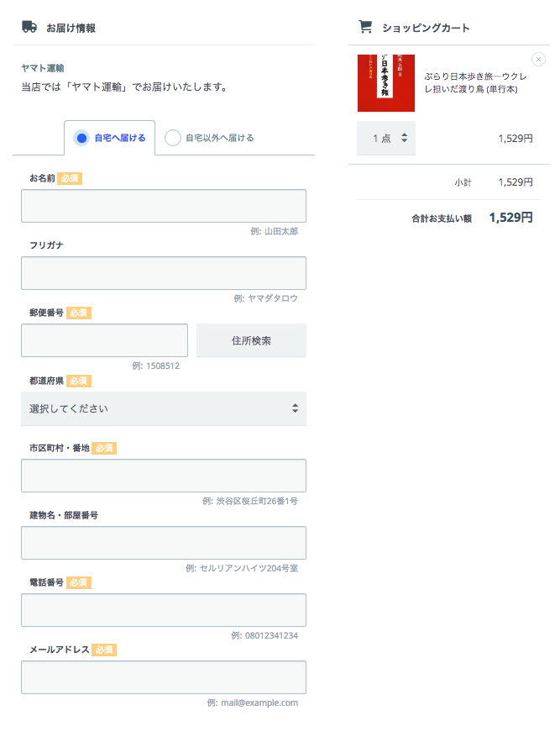
Task: Focus the フリガナ input field
Action: (164, 273)
